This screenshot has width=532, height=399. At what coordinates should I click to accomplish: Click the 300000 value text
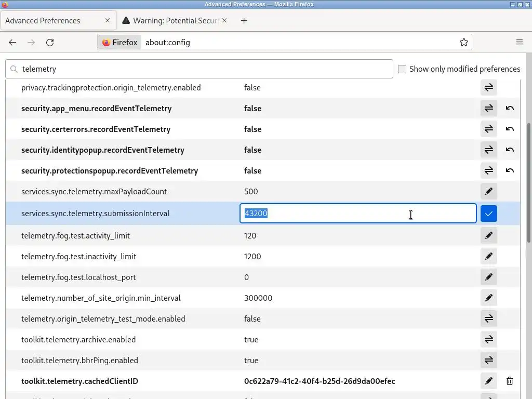click(x=258, y=298)
